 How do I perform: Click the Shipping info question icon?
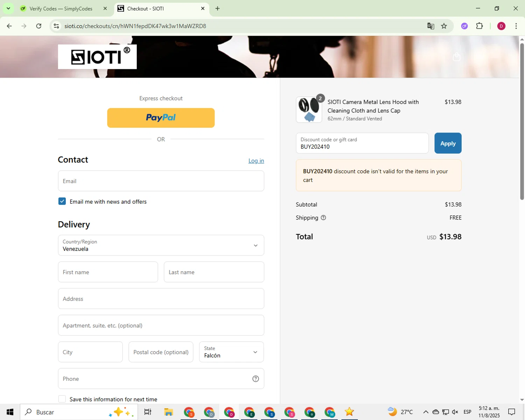[x=323, y=218]
